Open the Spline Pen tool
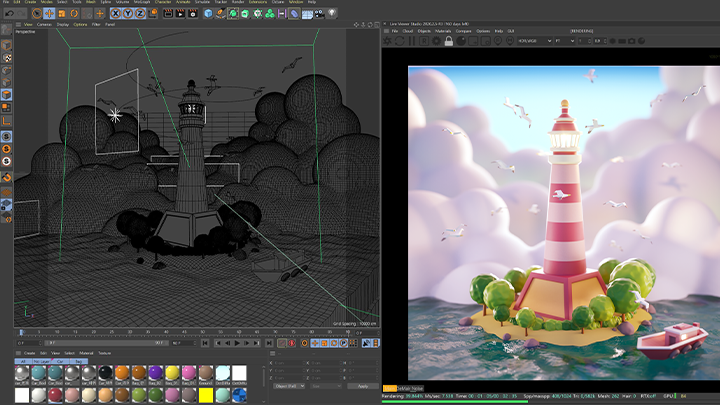This screenshot has height=405, width=720. 220,14
